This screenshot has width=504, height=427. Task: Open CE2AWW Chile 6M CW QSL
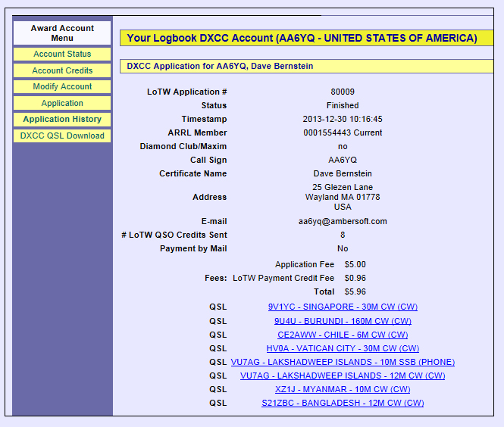343,335
